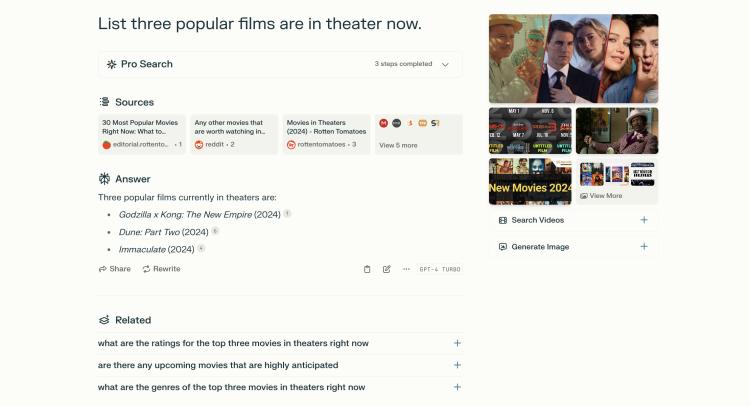
Task: Click the Share arrow icon
Action: tap(102, 269)
